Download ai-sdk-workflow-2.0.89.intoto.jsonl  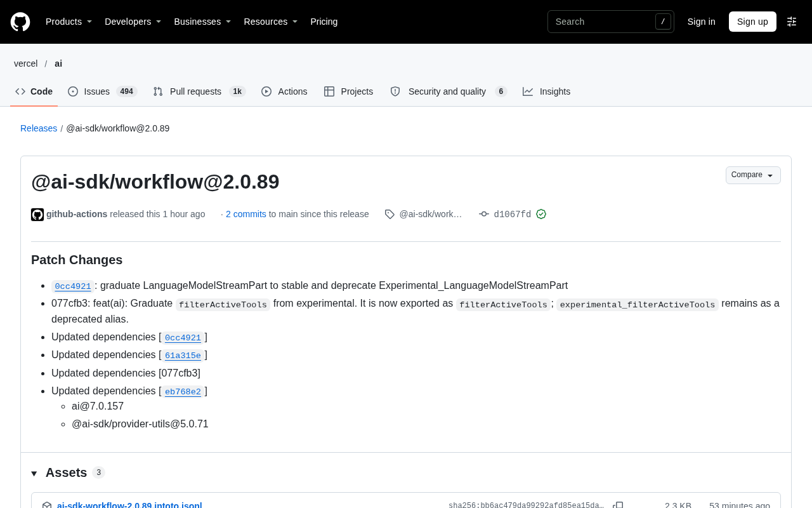tap(129, 505)
